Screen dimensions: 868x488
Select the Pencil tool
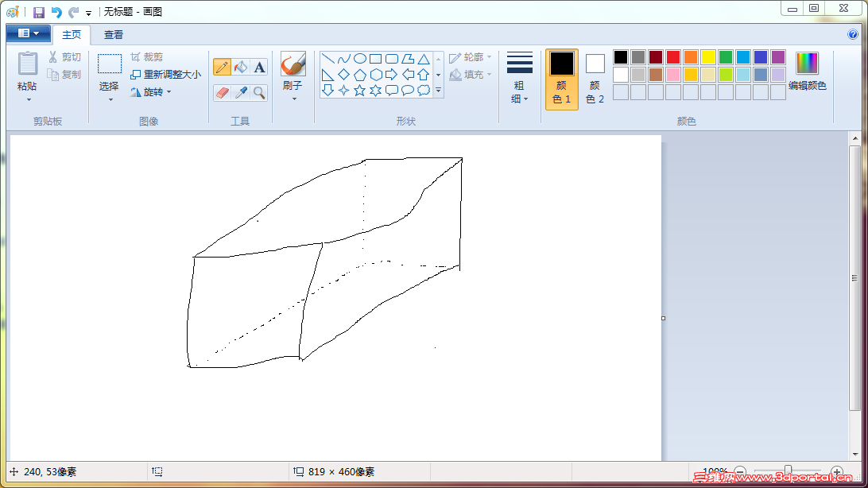222,67
